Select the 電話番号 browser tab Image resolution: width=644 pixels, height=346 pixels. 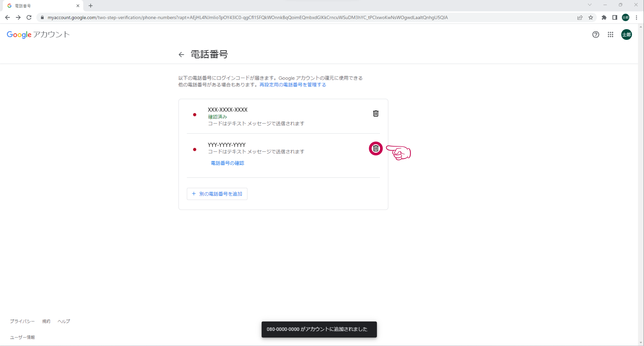43,6
